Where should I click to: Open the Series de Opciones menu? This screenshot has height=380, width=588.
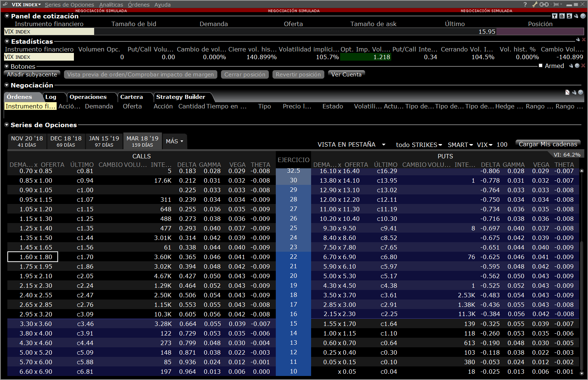70,5
